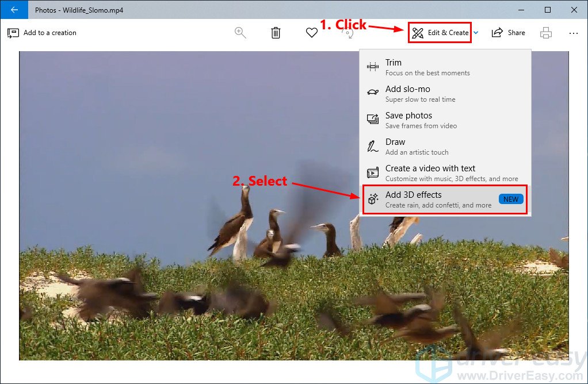Choose Add slo-mo menu entry
This screenshot has height=384, width=588.
click(445, 94)
